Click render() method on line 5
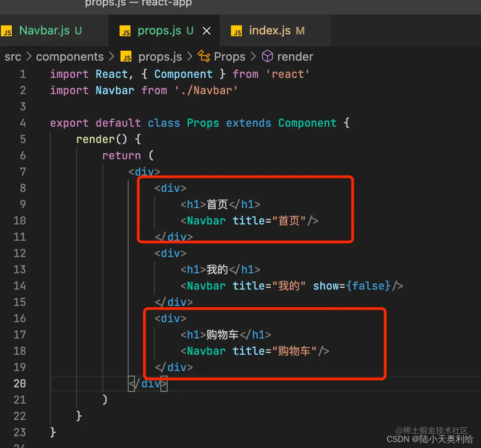 pos(101,139)
